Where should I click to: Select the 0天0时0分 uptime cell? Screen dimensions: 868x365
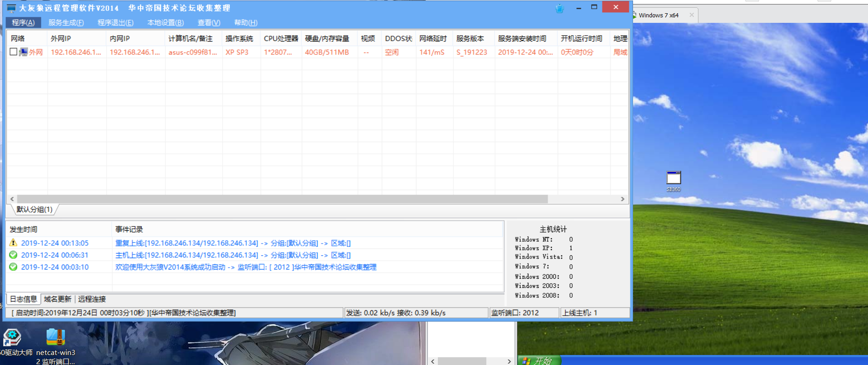click(577, 52)
